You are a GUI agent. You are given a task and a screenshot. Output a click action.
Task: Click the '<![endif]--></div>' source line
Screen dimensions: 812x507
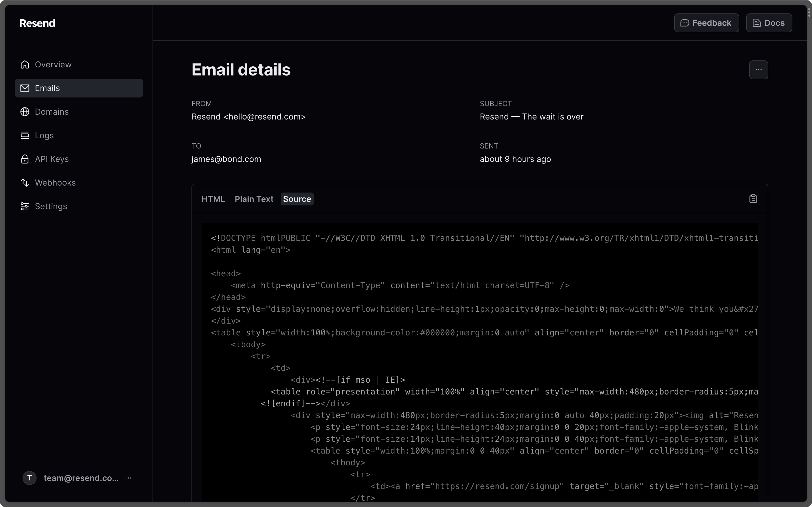(305, 403)
